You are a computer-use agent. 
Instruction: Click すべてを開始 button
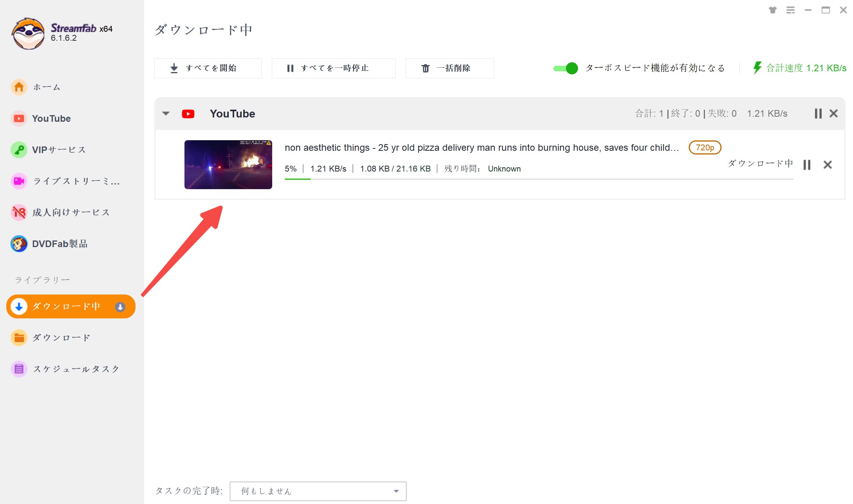pos(208,68)
